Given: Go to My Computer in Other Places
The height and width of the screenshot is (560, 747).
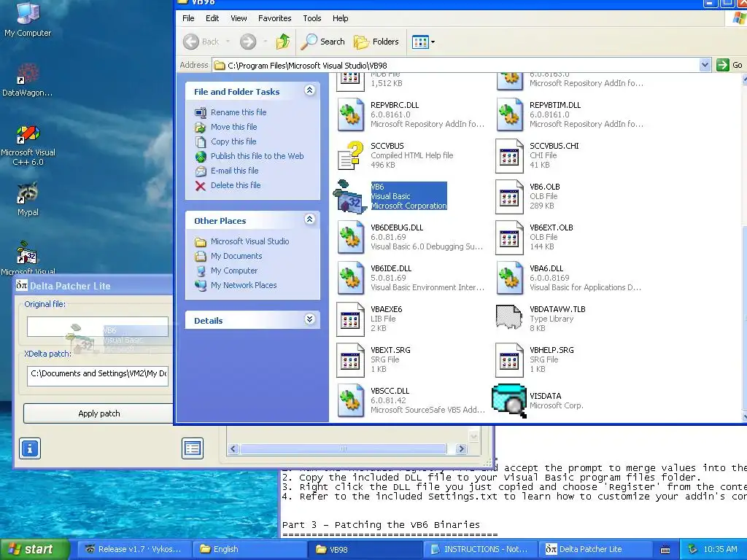Looking at the screenshot, I should click(234, 271).
